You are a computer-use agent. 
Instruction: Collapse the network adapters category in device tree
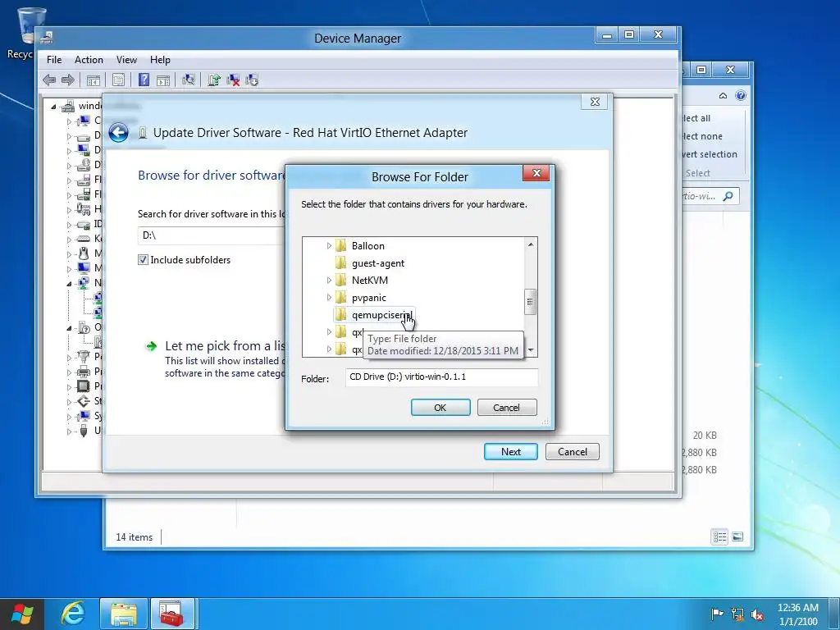pos(69,283)
